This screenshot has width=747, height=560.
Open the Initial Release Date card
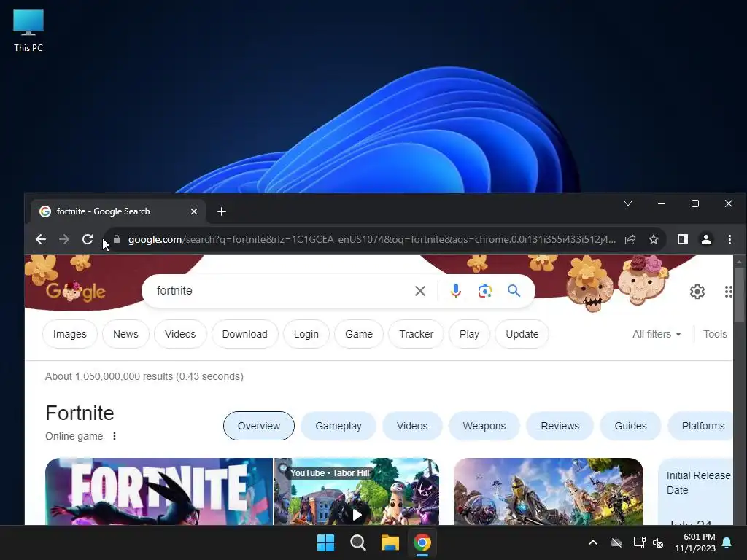pos(696,491)
